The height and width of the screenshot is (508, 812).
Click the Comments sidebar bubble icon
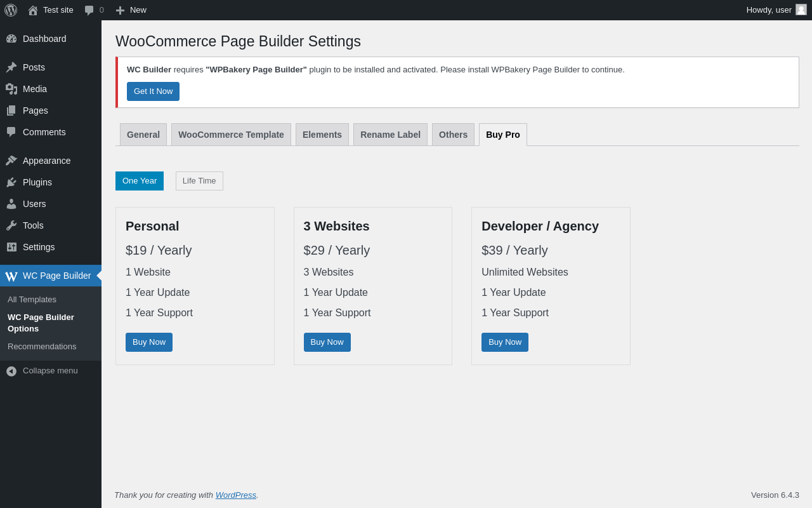click(x=11, y=132)
